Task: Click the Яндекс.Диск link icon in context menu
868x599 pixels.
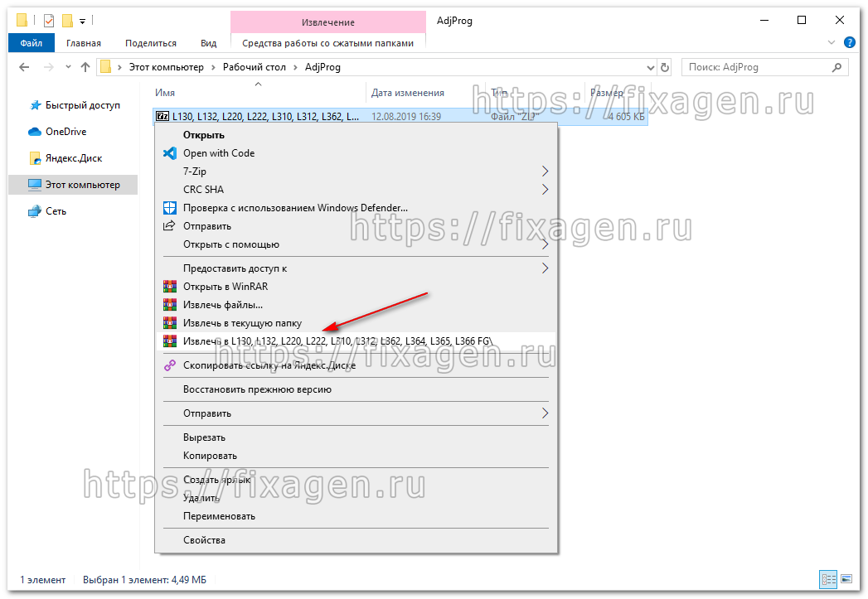Action: pyautogui.click(x=169, y=365)
